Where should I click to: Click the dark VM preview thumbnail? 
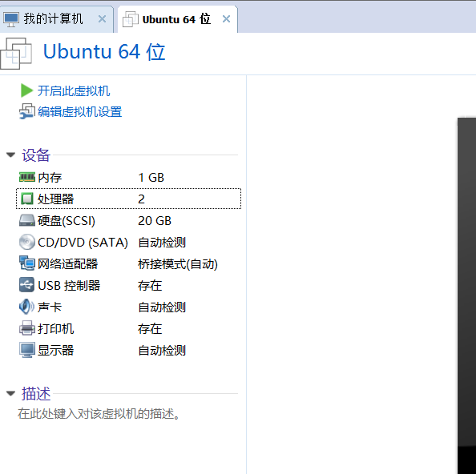coord(466,295)
